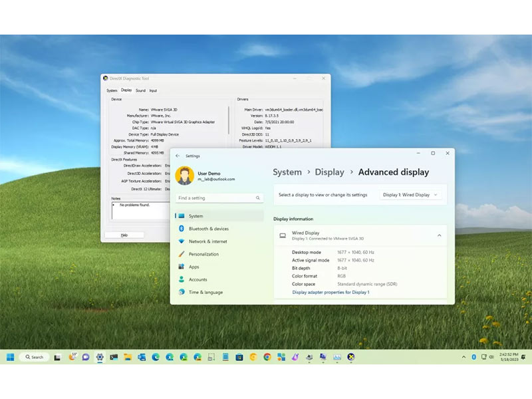
Task: Open Windows Terminal from the taskbar
Action: 114,357
